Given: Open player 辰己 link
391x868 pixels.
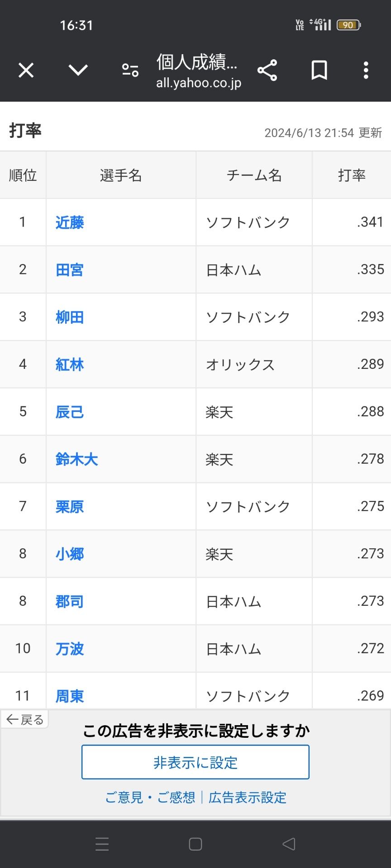Looking at the screenshot, I should click(x=70, y=412).
